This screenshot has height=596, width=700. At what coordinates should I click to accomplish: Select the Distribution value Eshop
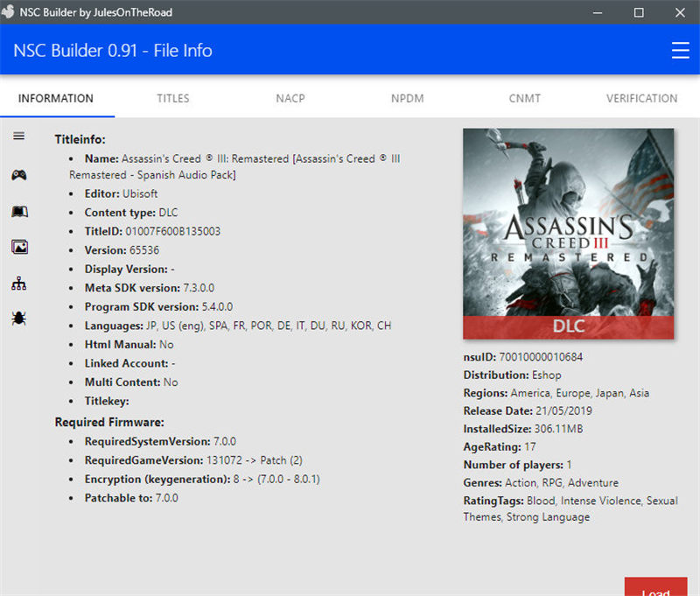(546, 375)
